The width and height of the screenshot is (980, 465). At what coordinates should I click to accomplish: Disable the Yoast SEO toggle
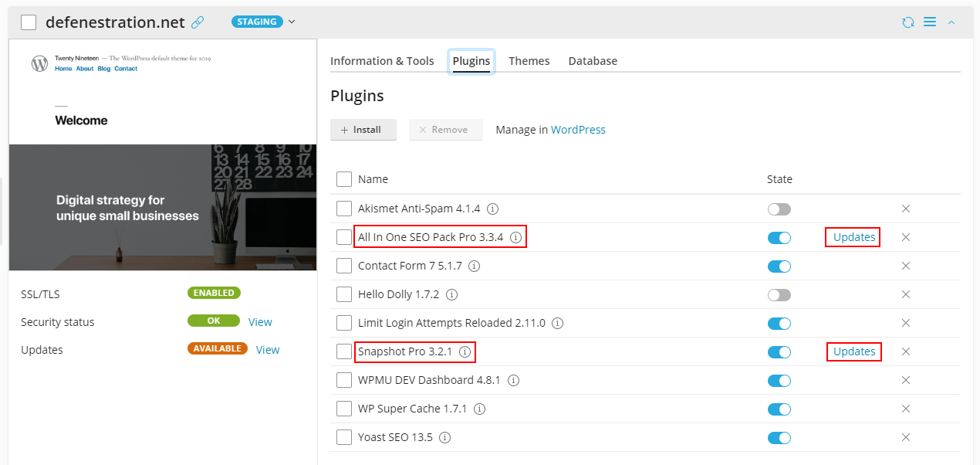coord(779,437)
